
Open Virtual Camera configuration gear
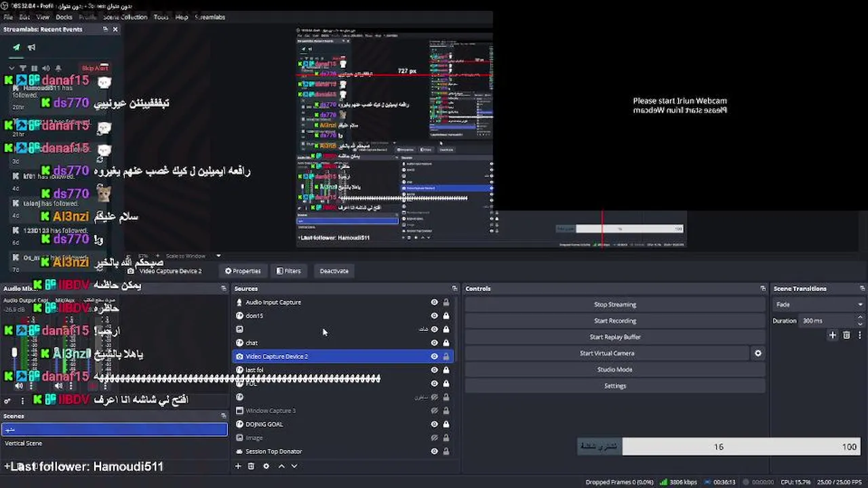click(758, 353)
